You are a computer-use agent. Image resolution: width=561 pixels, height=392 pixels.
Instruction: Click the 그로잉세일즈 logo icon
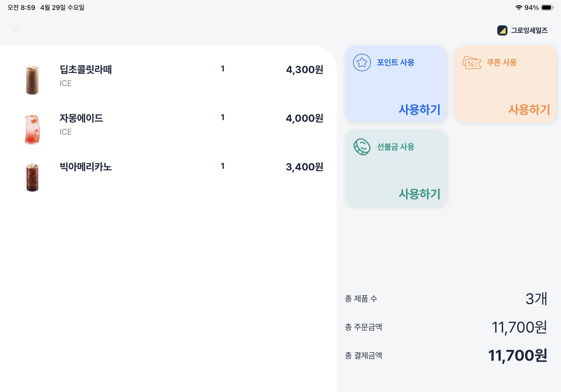pyautogui.click(x=502, y=30)
